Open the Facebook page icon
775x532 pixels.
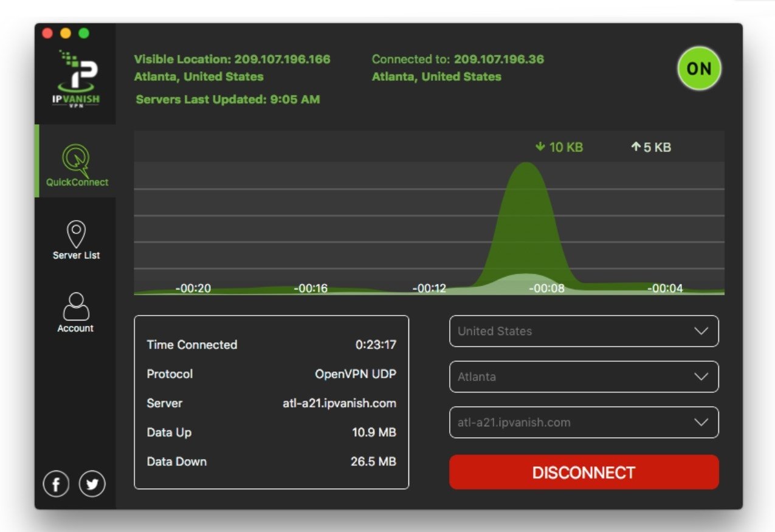click(56, 485)
